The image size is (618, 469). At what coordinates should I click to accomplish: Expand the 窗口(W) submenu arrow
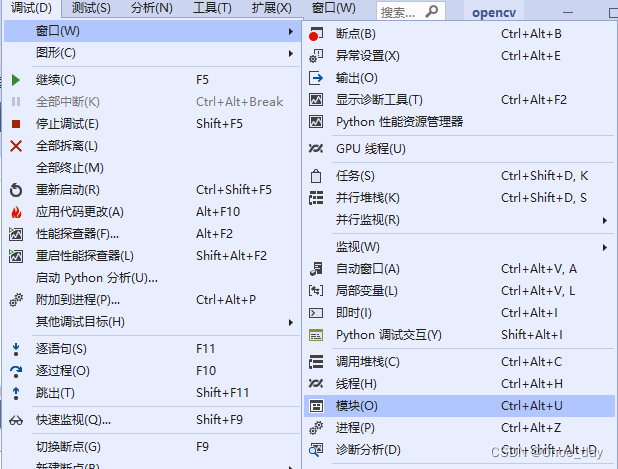pyautogui.click(x=291, y=31)
